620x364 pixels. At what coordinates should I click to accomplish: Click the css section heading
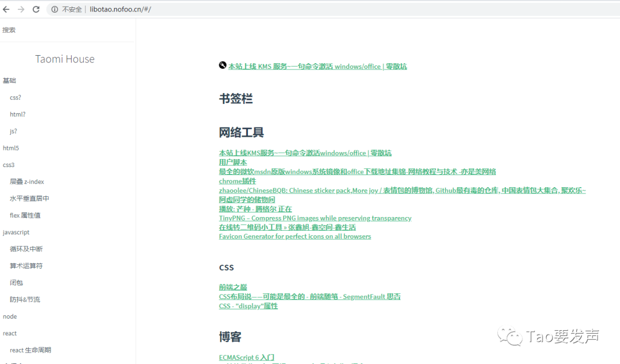[x=227, y=268]
